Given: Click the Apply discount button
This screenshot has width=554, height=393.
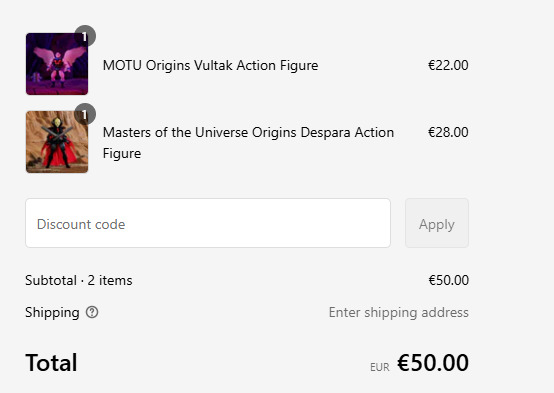Looking at the screenshot, I should pyautogui.click(x=437, y=223).
